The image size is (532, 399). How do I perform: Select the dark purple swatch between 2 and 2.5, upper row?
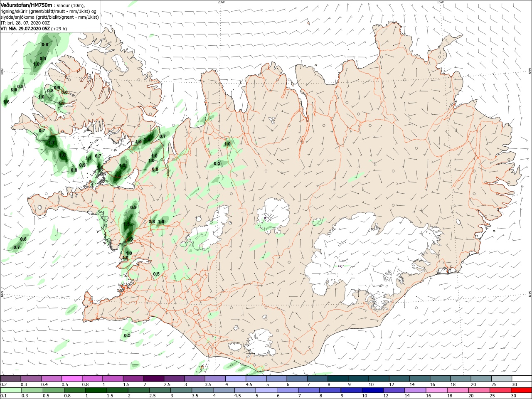click(x=154, y=378)
